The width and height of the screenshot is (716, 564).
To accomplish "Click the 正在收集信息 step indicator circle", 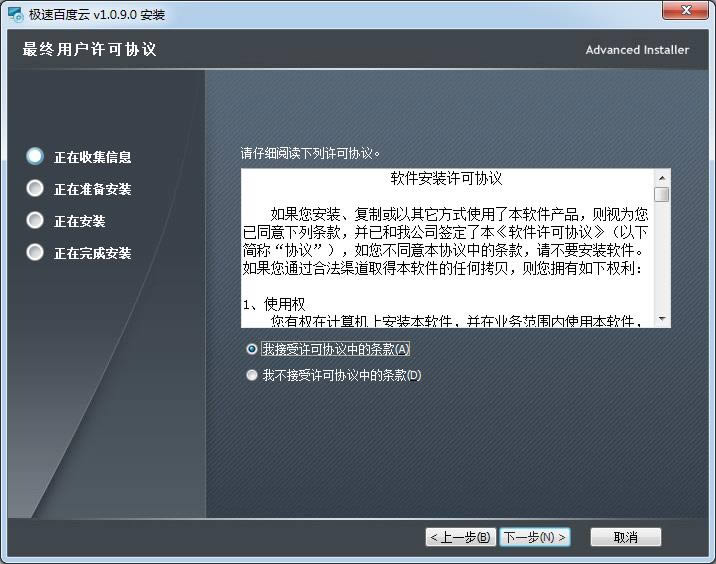I will click(36, 157).
